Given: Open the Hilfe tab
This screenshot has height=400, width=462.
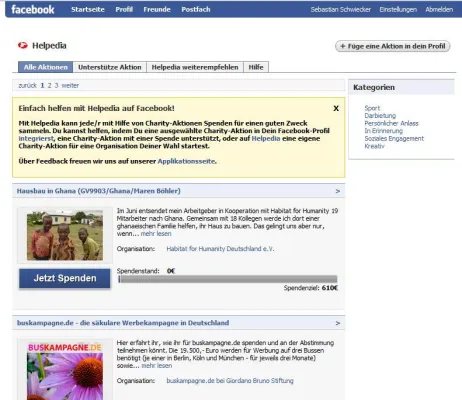Looking at the screenshot, I should click(x=256, y=67).
